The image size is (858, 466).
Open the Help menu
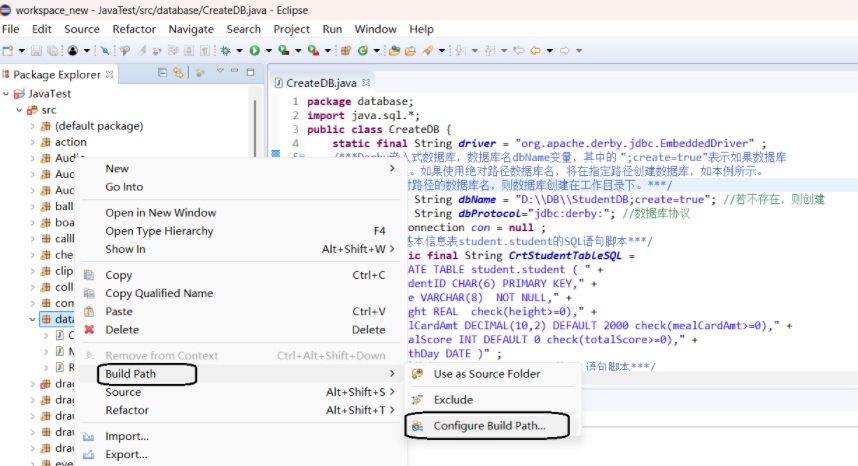[x=421, y=29]
